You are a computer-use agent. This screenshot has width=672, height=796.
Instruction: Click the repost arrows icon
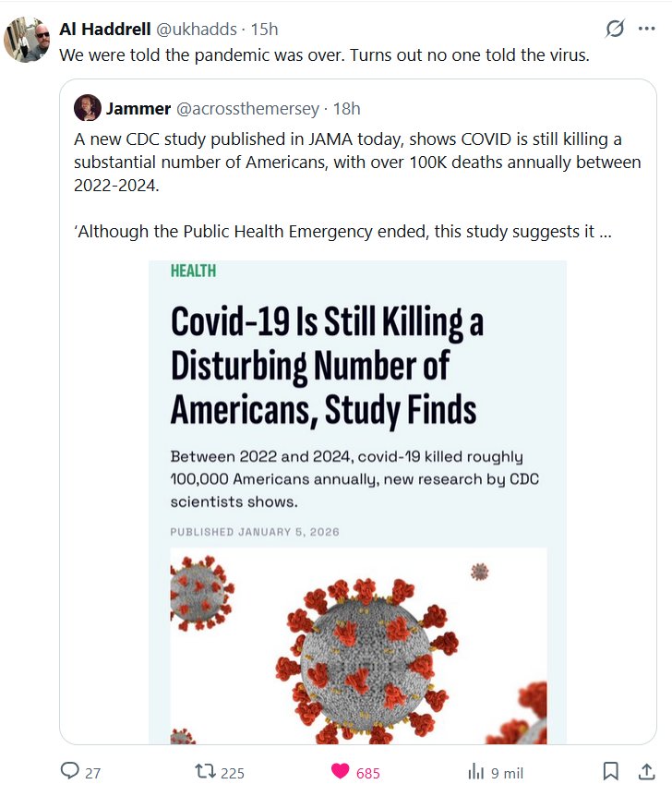207,772
